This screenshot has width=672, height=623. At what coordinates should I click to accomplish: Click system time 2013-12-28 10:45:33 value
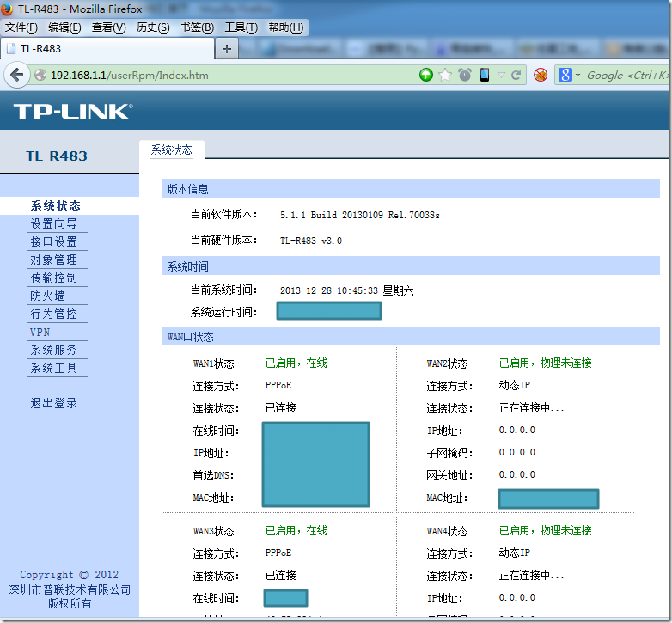pos(346,291)
